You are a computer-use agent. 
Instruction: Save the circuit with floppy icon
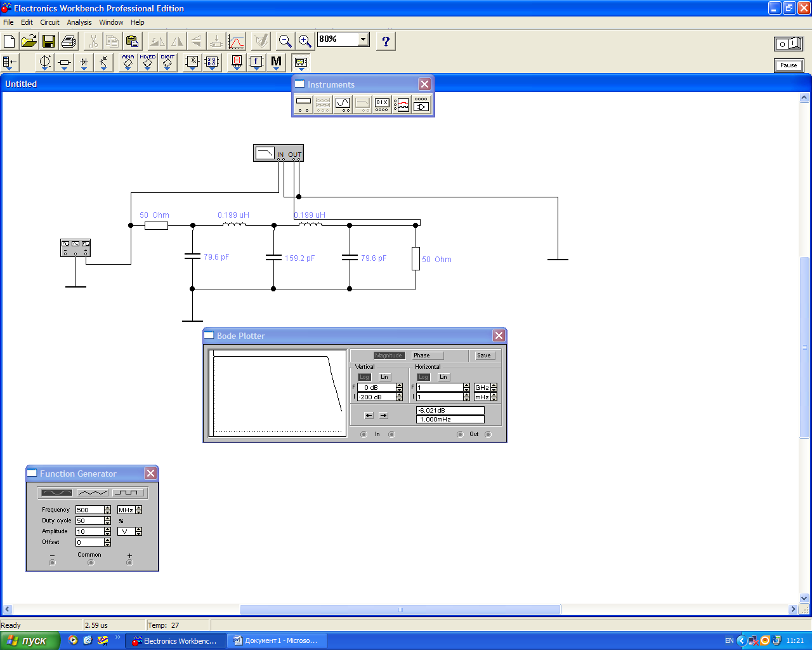click(x=49, y=41)
